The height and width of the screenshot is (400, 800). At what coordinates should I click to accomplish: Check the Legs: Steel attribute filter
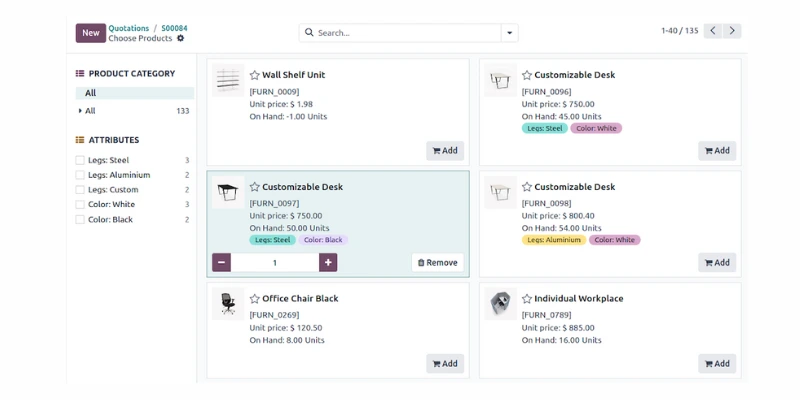(80, 160)
